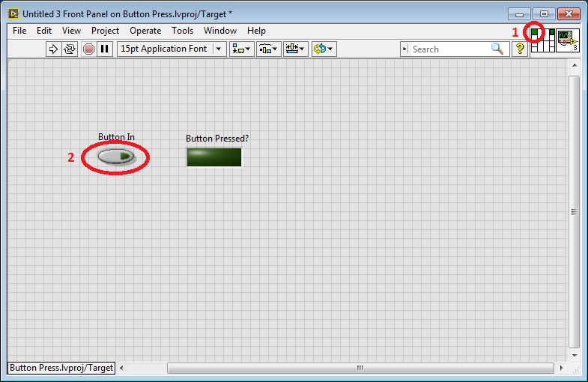The height and width of the screenshot is (382, 588).
Task: Click the Button Press.lvproj/Target status label
Action: [61, 368]
